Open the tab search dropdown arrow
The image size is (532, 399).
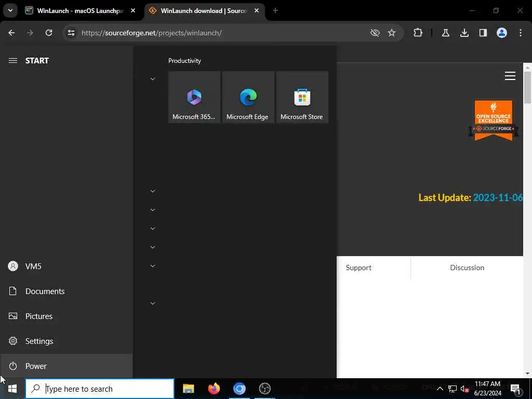[x=10, y=10]
